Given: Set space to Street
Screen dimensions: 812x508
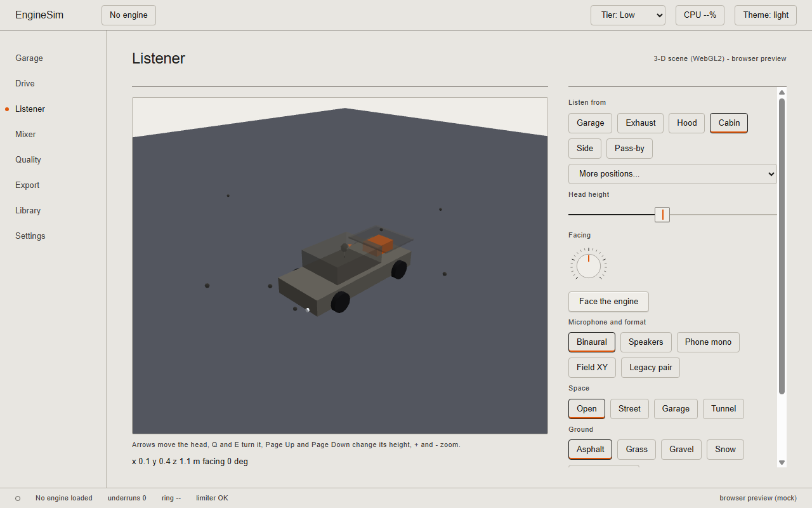Looking at the screenshot, I should pos(629,409).
